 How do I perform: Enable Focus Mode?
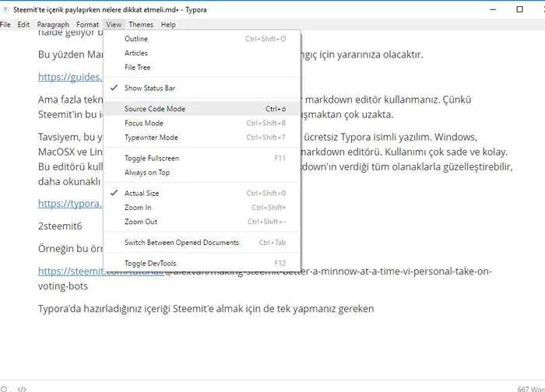tap(202, 123)
